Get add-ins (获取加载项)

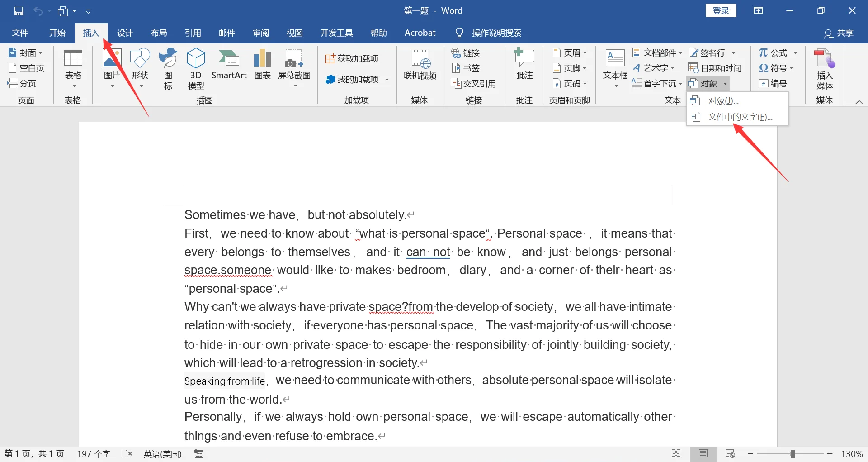point(352,58)
